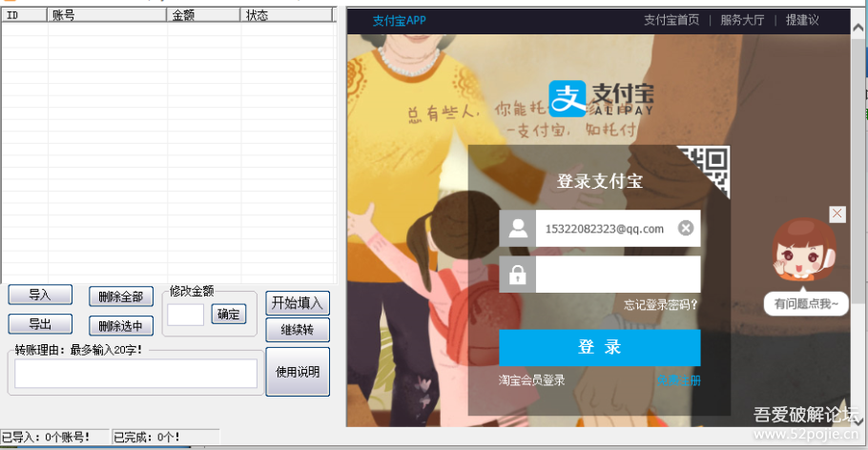Click the 删除全部 delete all button

(121, 297)
